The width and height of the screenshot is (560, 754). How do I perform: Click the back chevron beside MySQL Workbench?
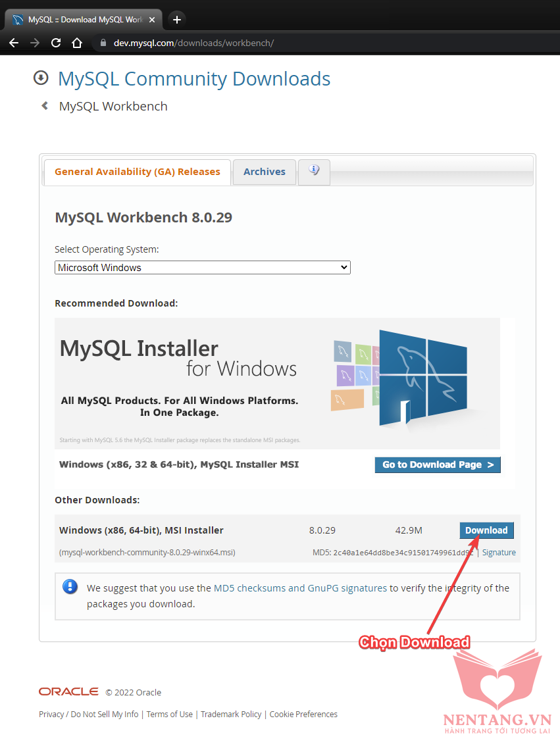[x=45, y=106]
